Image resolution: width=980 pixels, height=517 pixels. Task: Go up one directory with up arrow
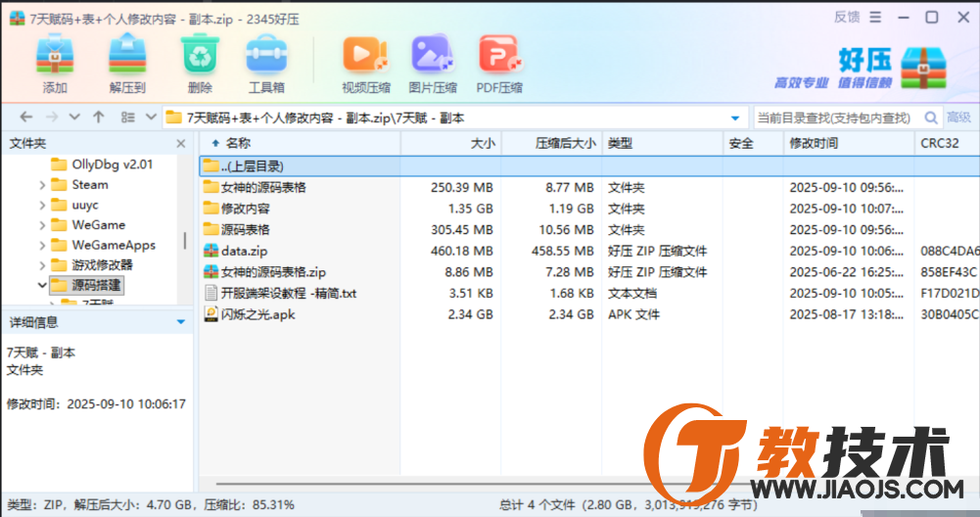click(98, 117)
